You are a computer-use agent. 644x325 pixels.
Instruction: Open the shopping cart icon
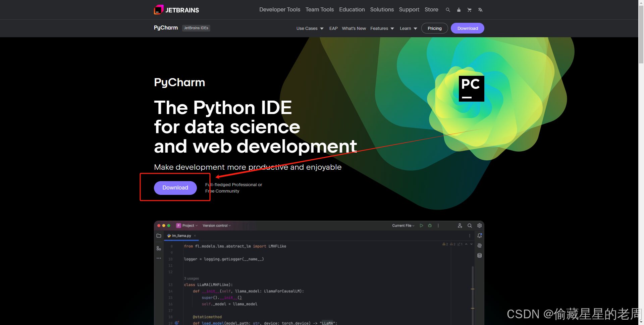point(469,10)
